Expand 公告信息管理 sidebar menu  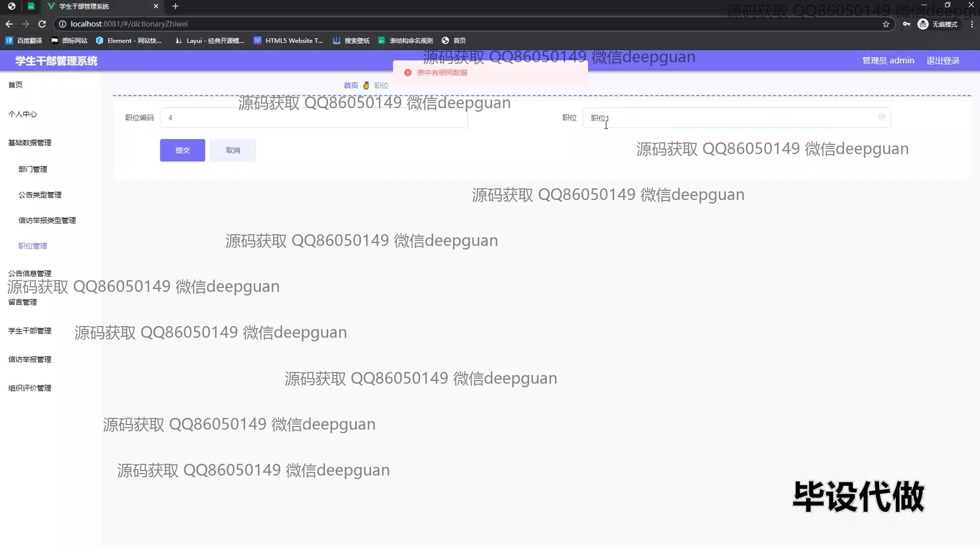[30, 273]
